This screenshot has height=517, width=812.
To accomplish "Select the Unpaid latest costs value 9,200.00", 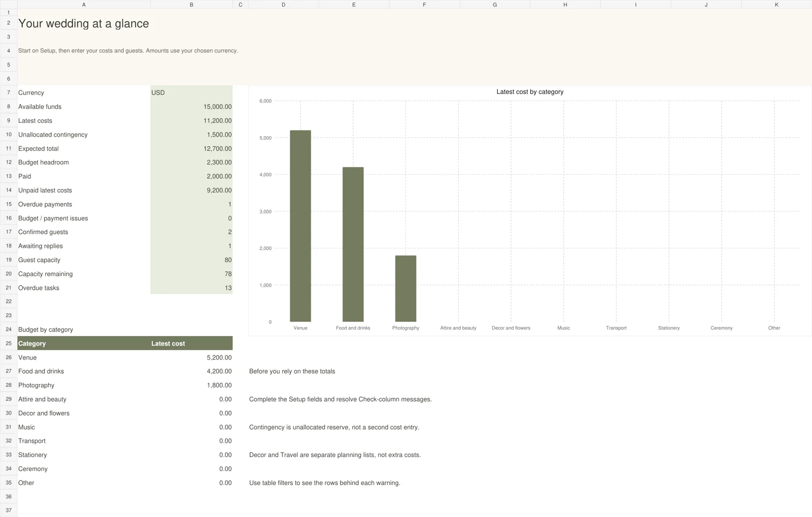I will click(191, 190).
